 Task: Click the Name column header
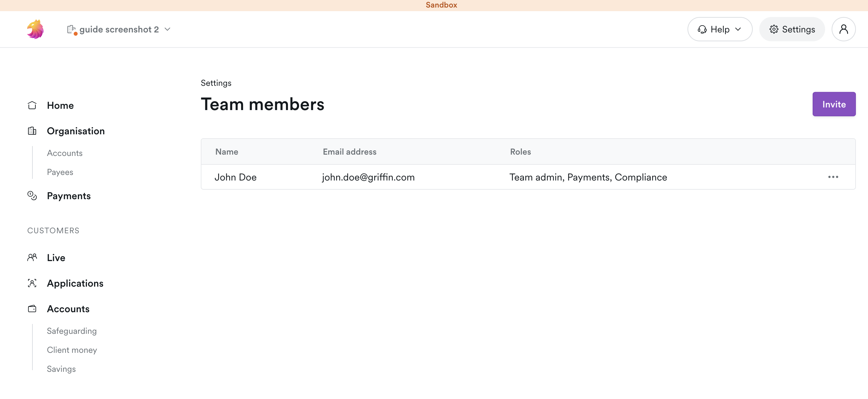226,152
